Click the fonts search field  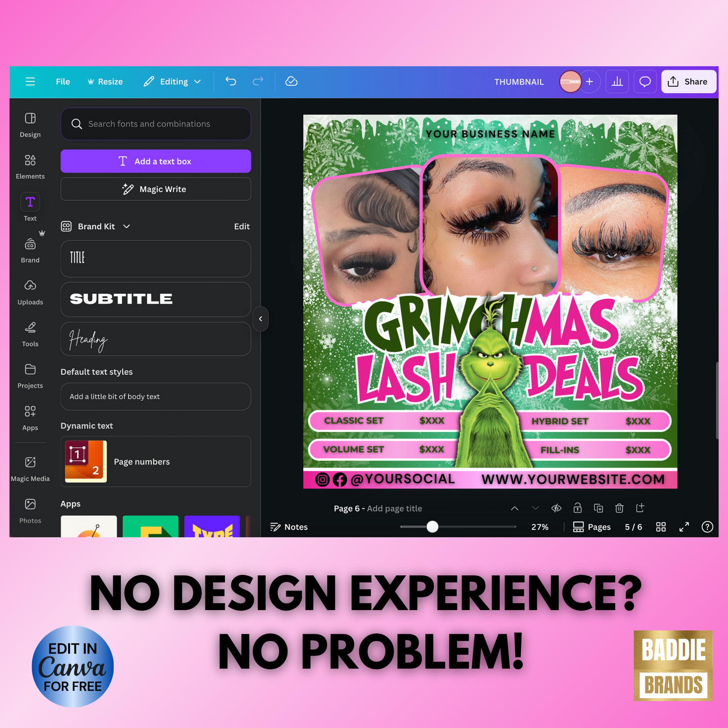pyautogui.click(x=156, y=124)
